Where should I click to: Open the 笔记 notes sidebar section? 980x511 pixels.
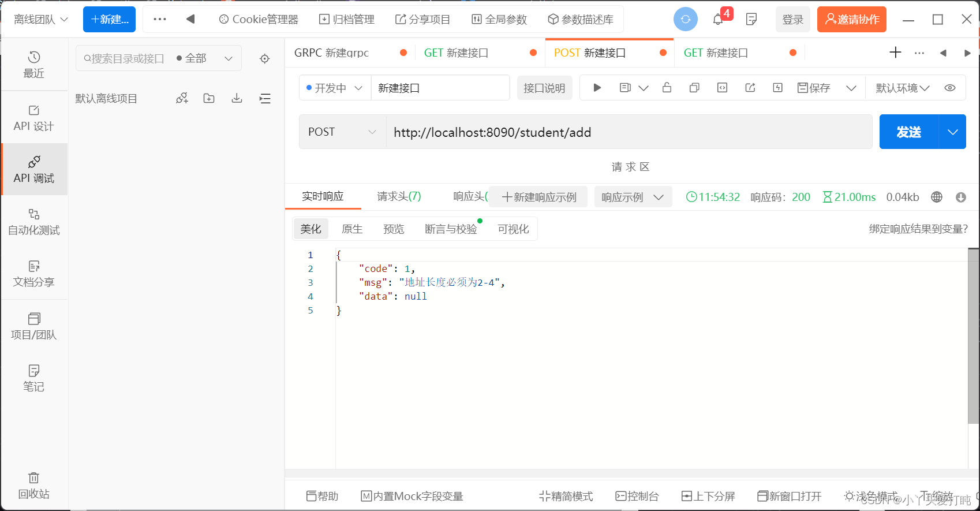(x=34, y=378)
